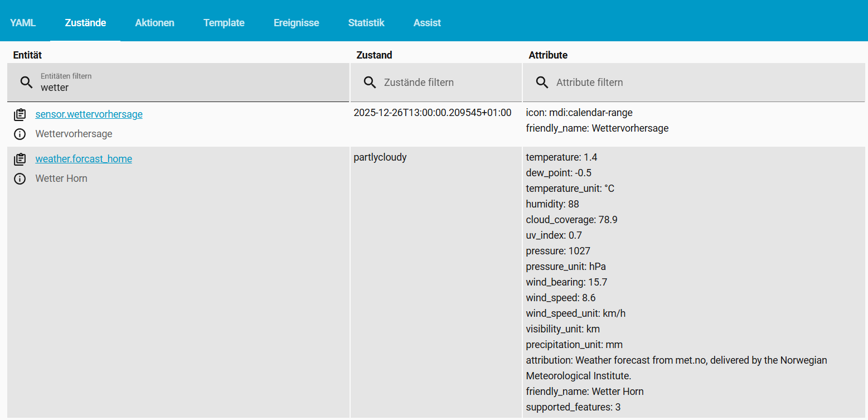Select the Zustände tab
This screenshot has width=868, height=420.
(x=85, y=23)
